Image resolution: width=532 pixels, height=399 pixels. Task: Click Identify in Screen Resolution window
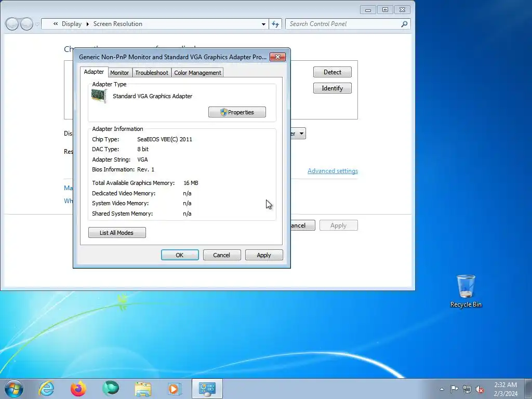332,88
